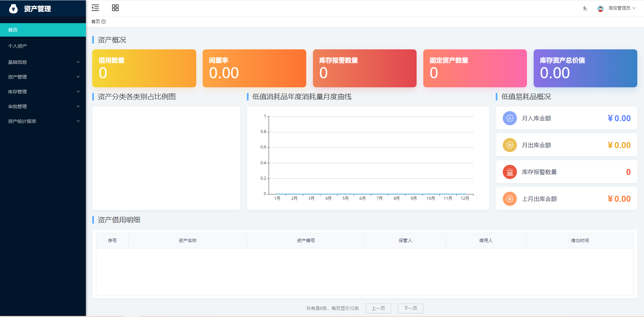Open the theme paint bucket icon

[585, 8]
